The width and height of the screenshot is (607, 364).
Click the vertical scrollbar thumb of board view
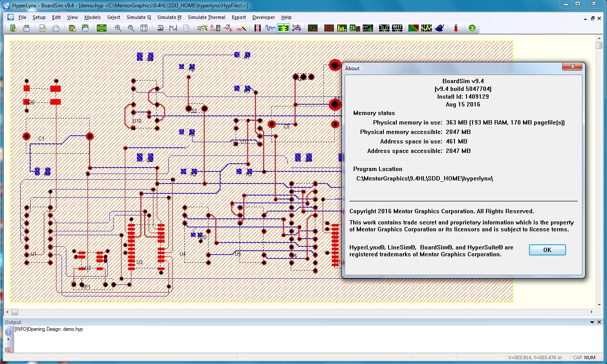click(599, 45)
